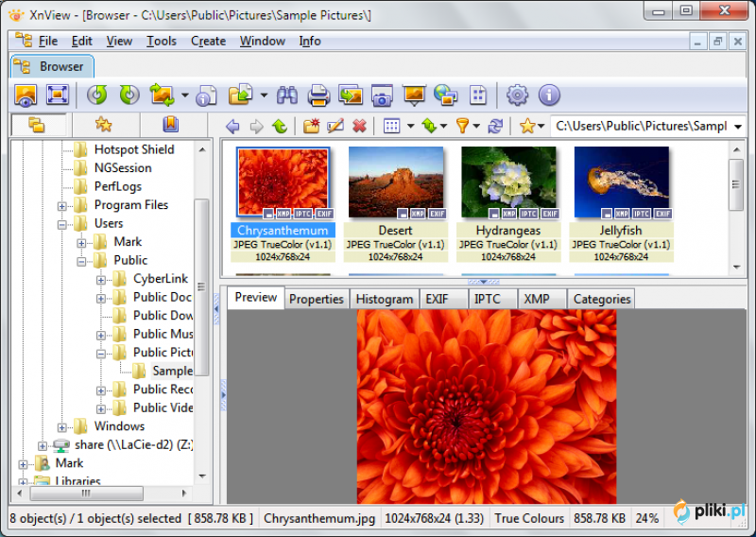Viewport: 756px width, 537px height.
Task: Open the export icon dropdown arrow
Action: pos(264,95)
